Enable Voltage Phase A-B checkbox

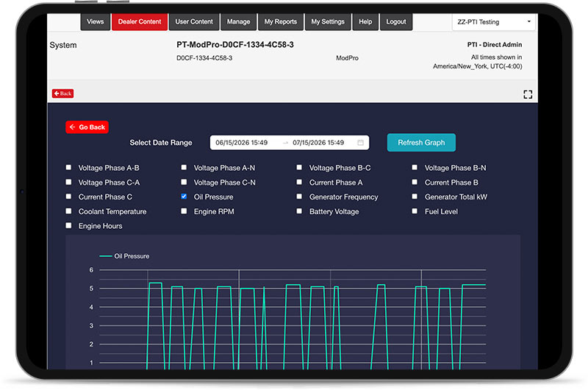pyautogui.click(x=68, y=168)
